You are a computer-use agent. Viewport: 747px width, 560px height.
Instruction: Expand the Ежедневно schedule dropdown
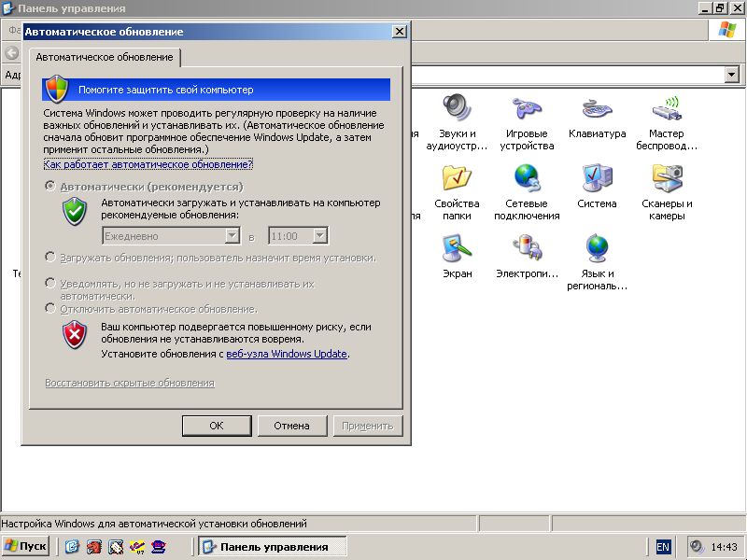[233, 236]
